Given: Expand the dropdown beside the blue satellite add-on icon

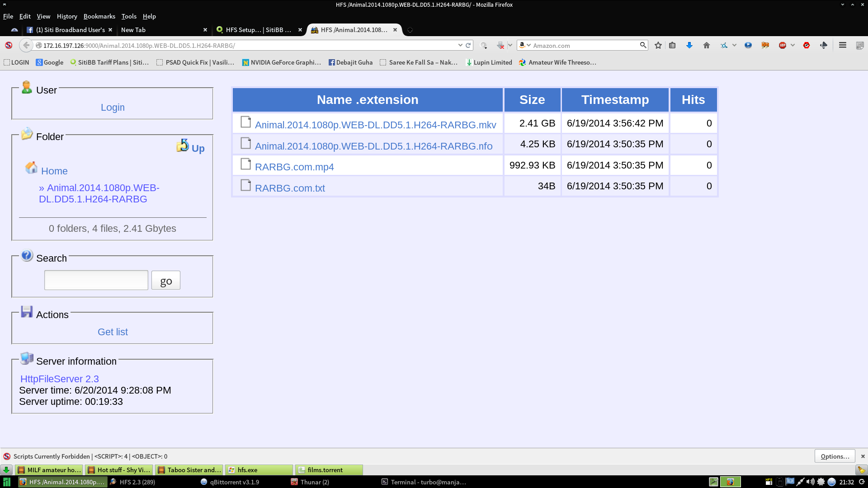Looking at the screenshot, I should (x=734, y=45).
